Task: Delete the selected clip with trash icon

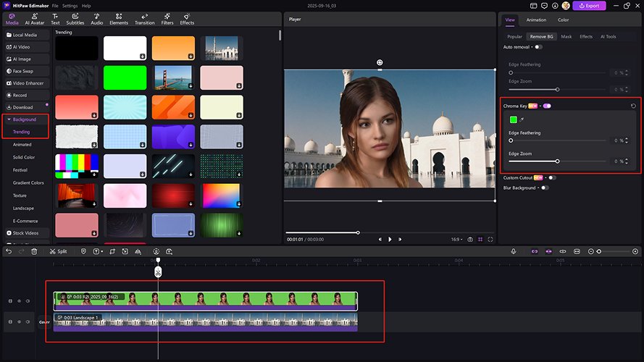Action: [34, 251]
